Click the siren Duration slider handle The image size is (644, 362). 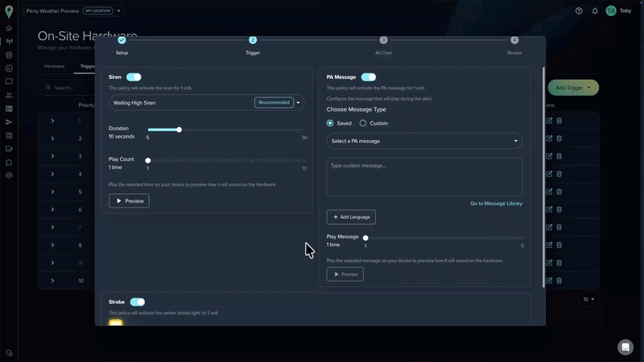pos(179,130)
